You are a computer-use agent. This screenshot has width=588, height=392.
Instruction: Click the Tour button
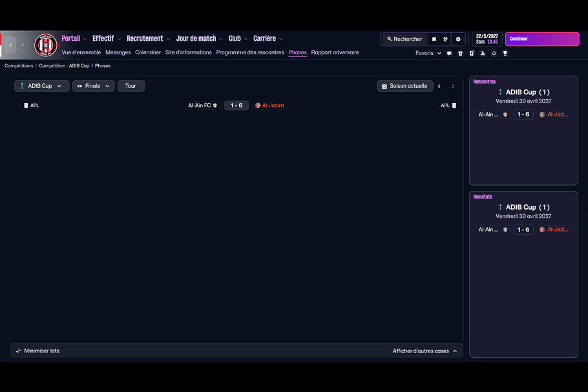[x=131, y=86]
